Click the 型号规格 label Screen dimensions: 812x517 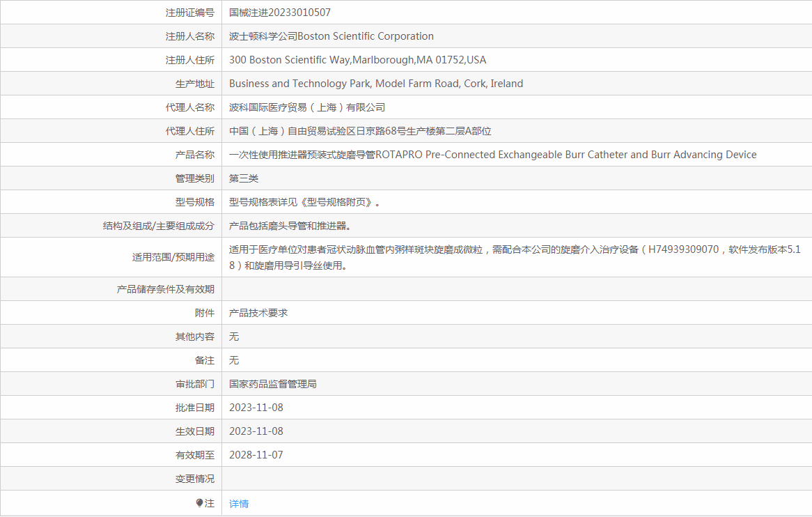coord(195,203)
